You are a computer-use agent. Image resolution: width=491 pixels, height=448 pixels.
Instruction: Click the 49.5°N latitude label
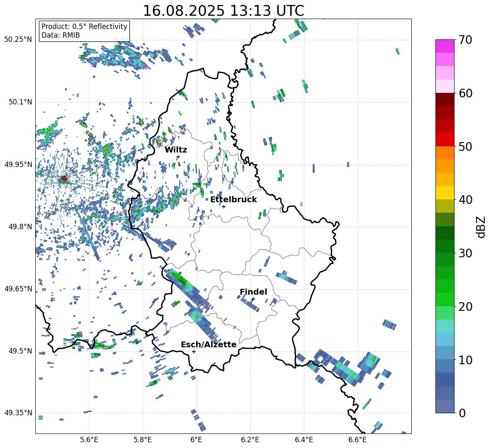[20, 351]
